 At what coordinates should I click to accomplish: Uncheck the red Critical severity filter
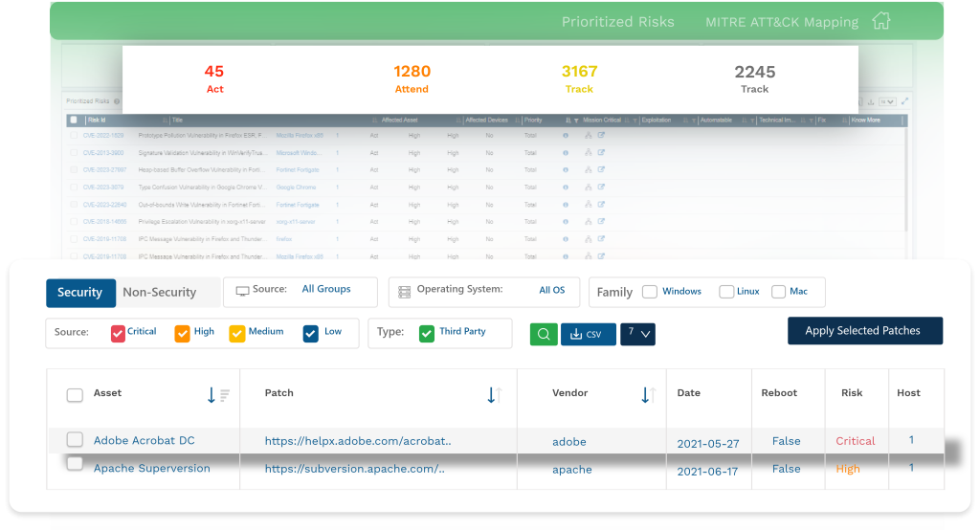pos(118,333)
